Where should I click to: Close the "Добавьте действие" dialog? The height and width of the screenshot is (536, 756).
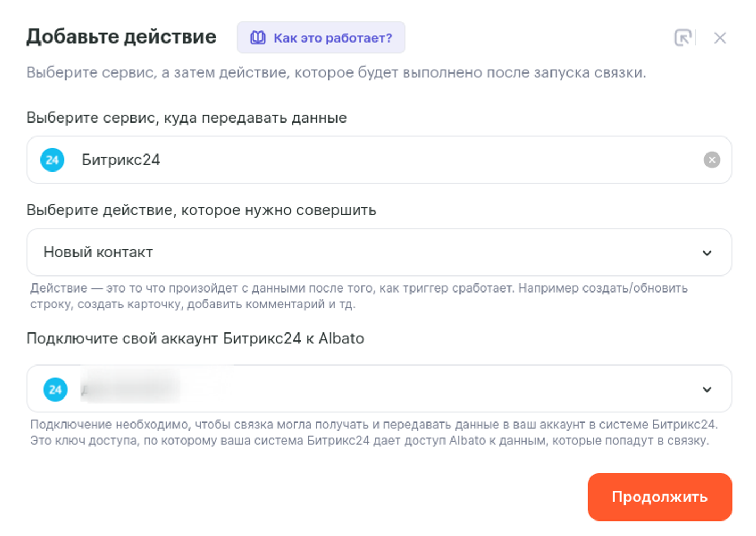(x=720, y=38)
